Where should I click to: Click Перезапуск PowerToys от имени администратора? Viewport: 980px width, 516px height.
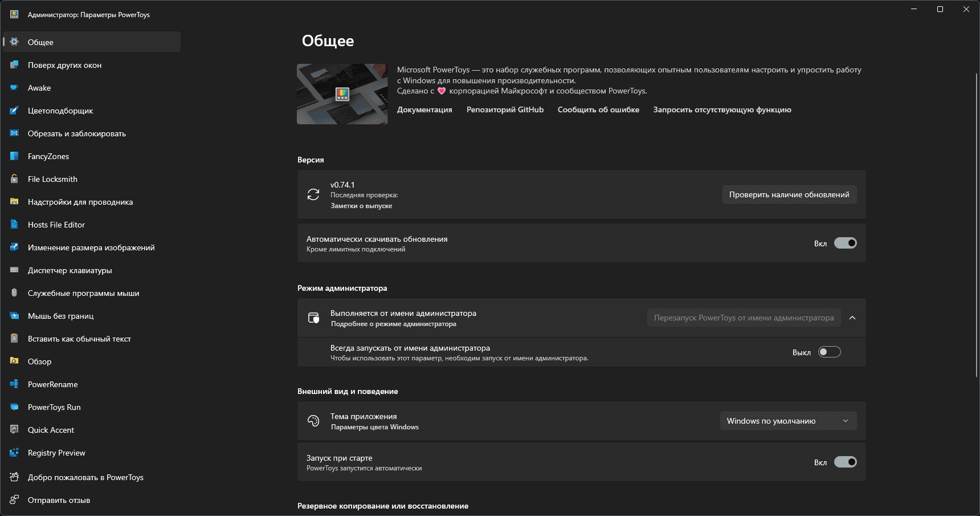744,318
